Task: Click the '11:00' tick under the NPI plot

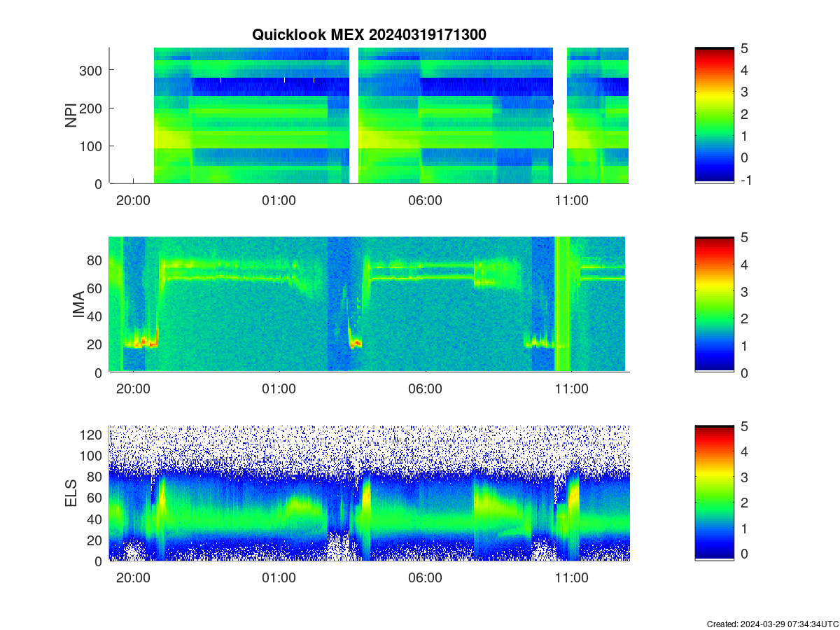Action: pos(571,200)
